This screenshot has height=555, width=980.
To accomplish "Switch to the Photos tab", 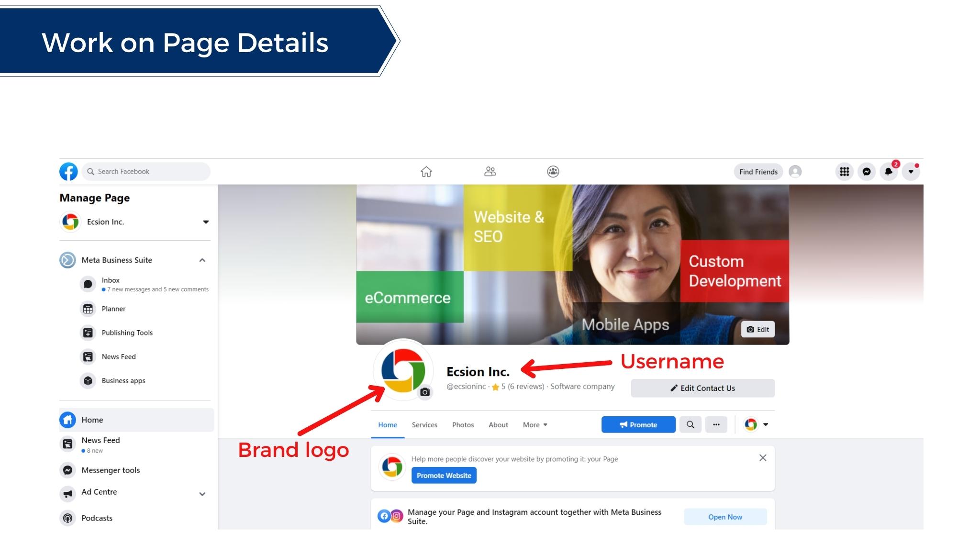I will (462, 424).
